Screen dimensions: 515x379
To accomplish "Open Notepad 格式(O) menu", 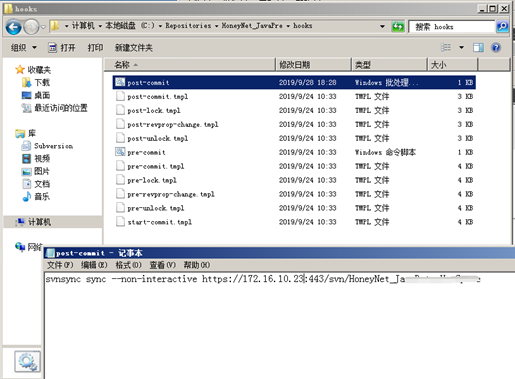I will 128,265.
